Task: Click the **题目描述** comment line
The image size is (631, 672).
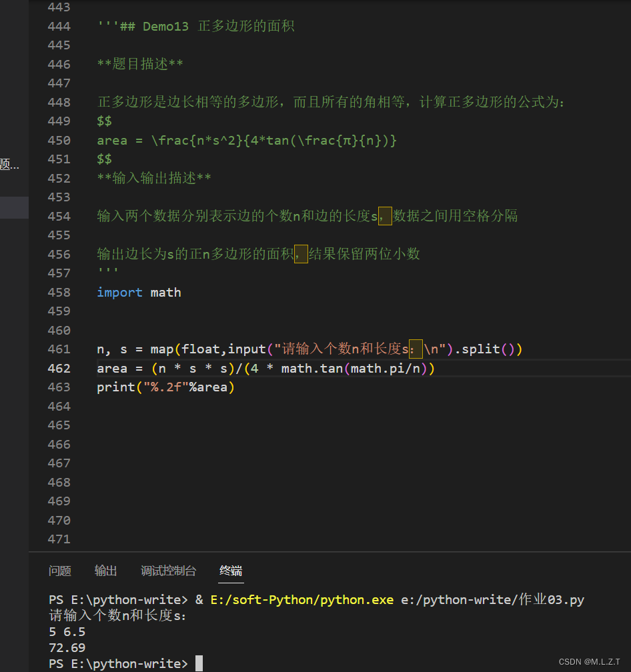Action: click(140, 64)
